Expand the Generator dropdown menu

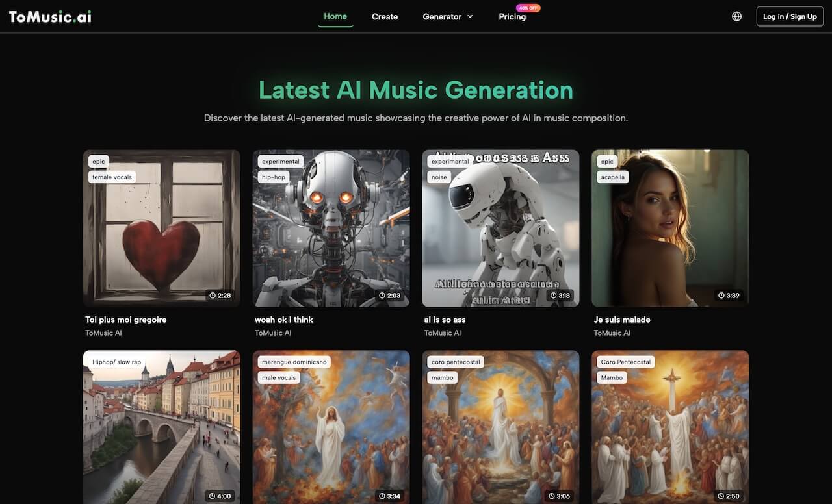coord(447,16)
